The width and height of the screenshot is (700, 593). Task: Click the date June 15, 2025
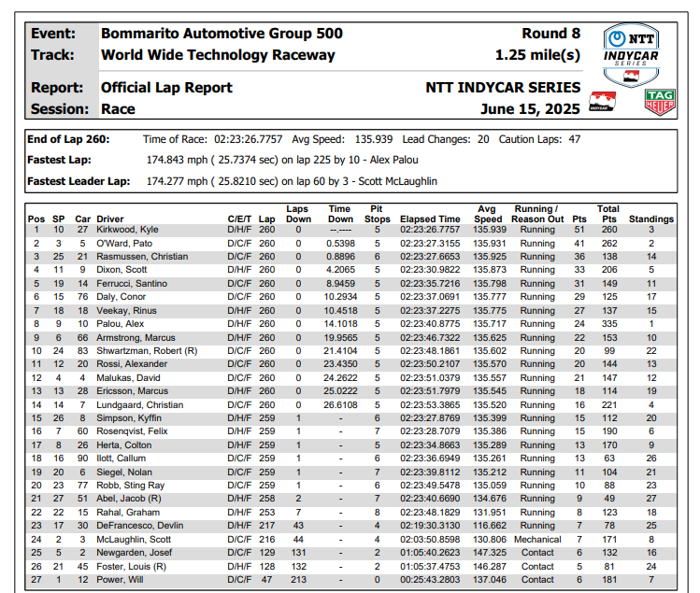point(530,109)
